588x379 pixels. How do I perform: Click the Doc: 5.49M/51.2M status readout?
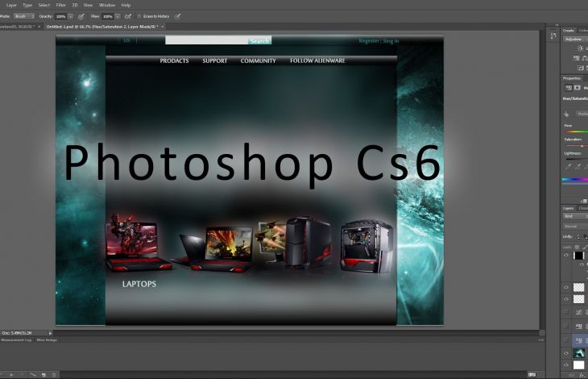pos(17,333)
